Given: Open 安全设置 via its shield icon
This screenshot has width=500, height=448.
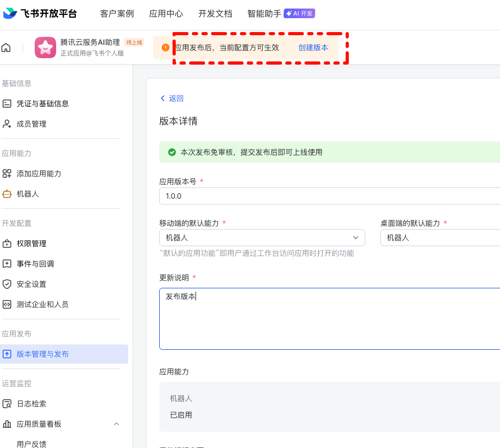Looking at the screenshot, I should (7, 284).
